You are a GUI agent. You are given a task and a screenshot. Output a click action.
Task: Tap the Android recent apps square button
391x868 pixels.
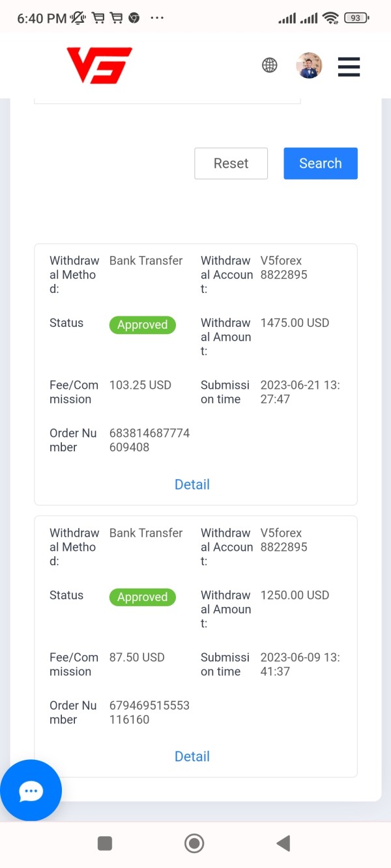(104, 844)
